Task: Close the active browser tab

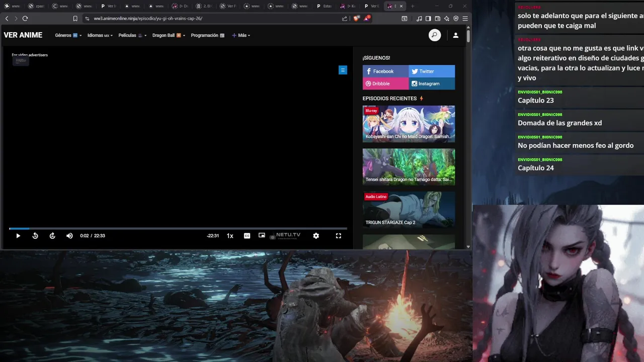Action: pyautogui.click(x=401, y=6)
